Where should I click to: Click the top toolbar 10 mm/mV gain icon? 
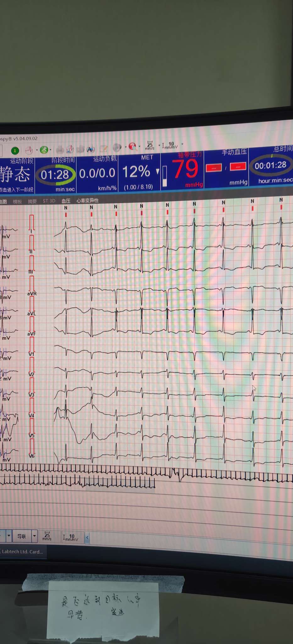click(x=170, y=145)
